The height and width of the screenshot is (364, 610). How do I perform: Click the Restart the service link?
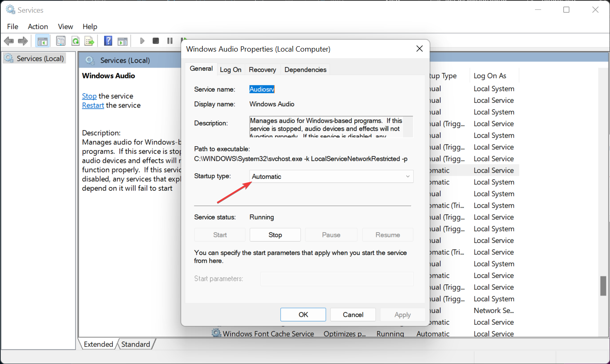click(93, 105)
